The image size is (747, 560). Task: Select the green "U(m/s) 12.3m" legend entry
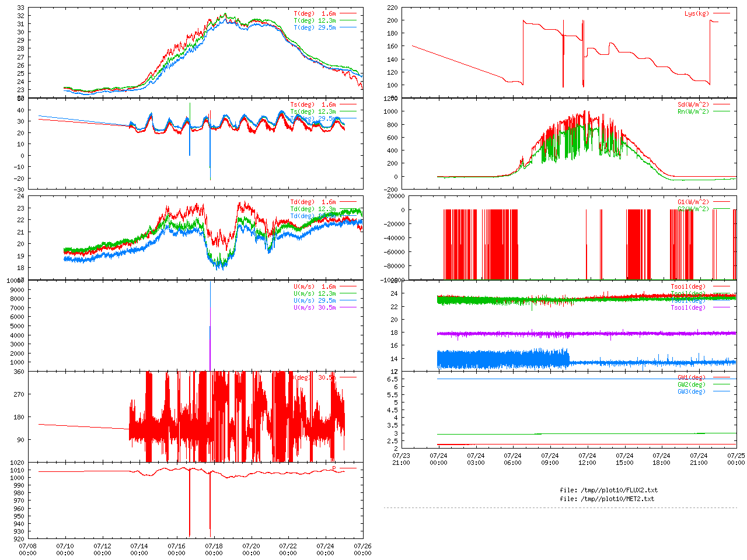315,294
